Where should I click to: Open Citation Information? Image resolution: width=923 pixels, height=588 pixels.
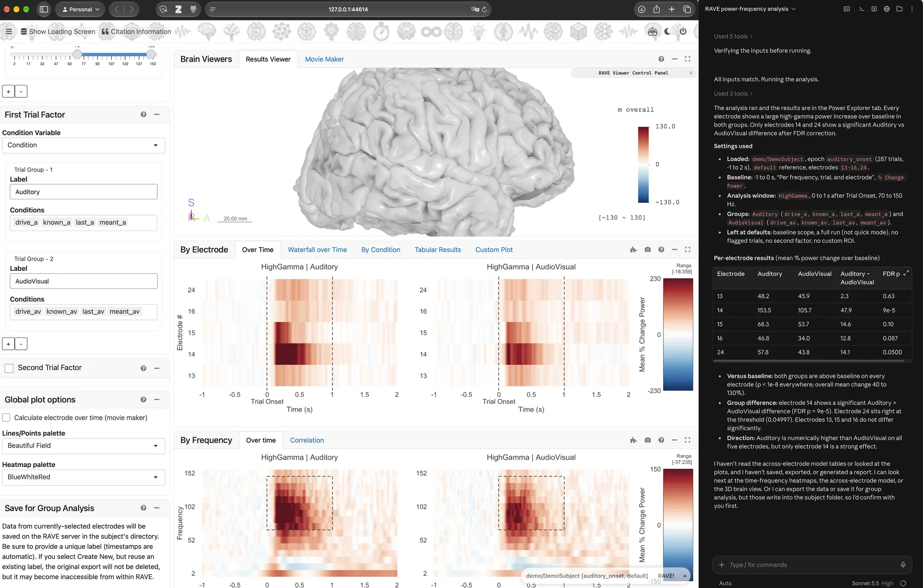click(x=136, y=31)
